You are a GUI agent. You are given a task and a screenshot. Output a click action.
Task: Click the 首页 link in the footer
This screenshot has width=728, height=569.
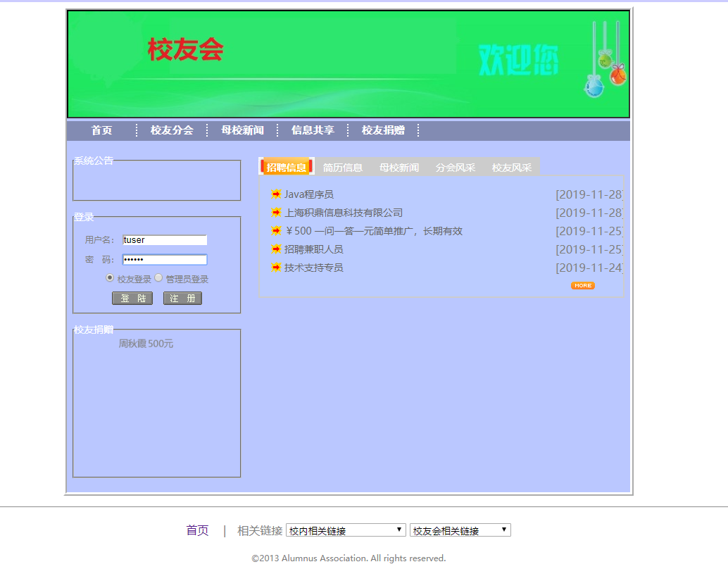click(196, 530)
